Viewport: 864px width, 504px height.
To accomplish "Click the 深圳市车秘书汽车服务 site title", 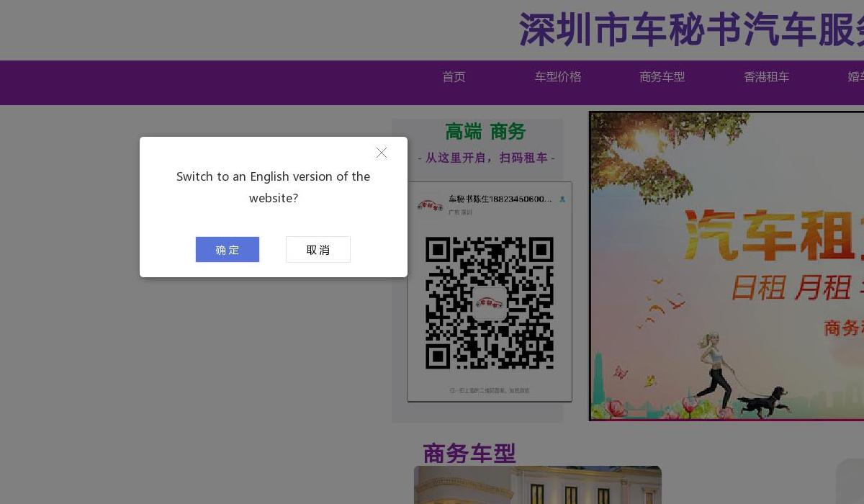I will [x=691, y=30].
